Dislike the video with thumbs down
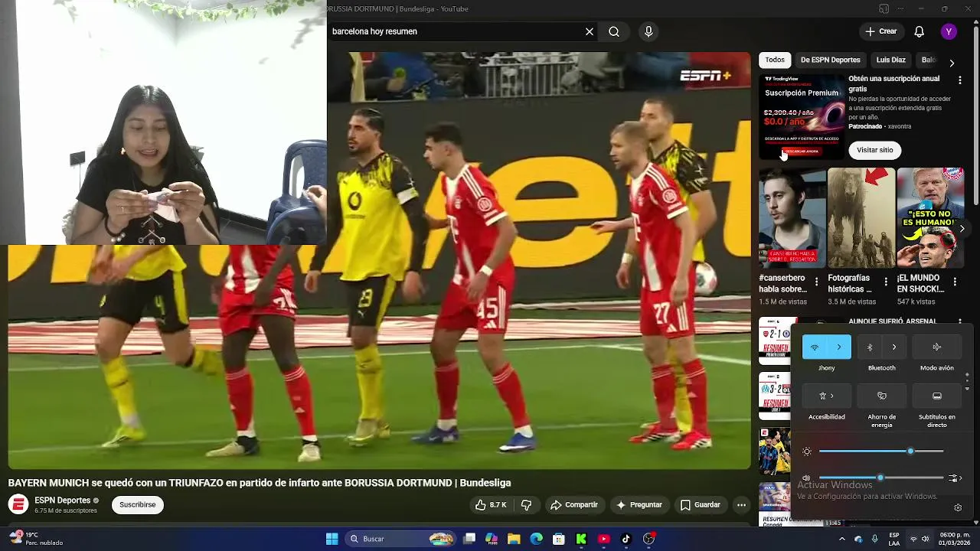 point(526,505)
